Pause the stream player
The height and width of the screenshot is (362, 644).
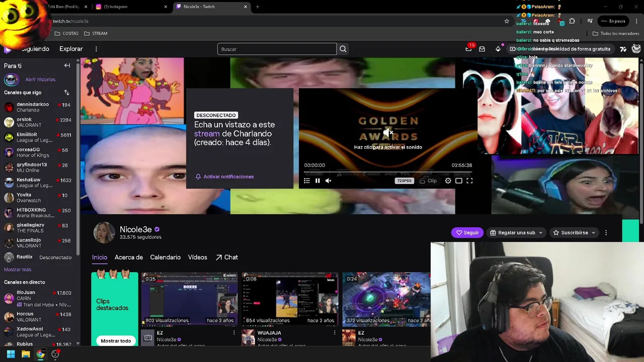pyautogui.click(x=317, y=180)
